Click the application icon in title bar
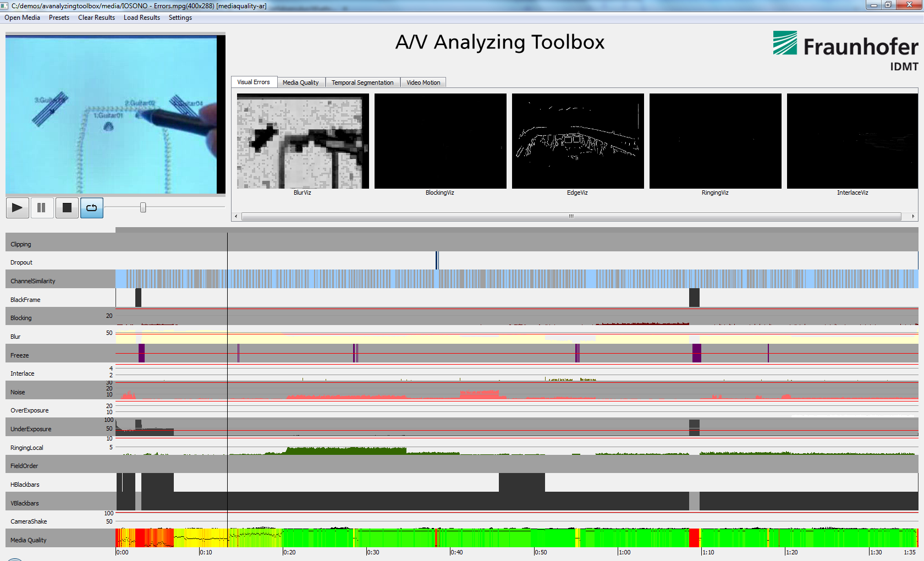Image resolution: width=924 pixels, height=561 pixels. pyautogui.click(x=4, y=5)
